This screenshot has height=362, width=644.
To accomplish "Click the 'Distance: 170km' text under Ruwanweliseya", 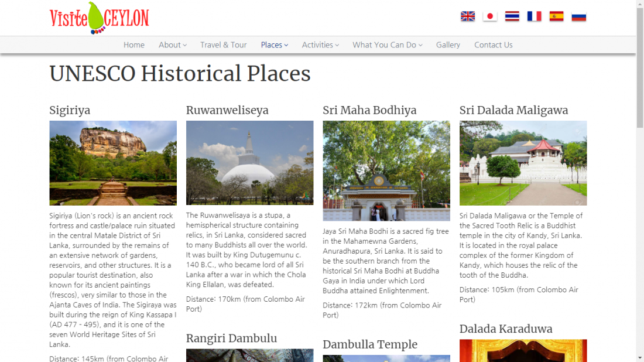I will (245, 304).
